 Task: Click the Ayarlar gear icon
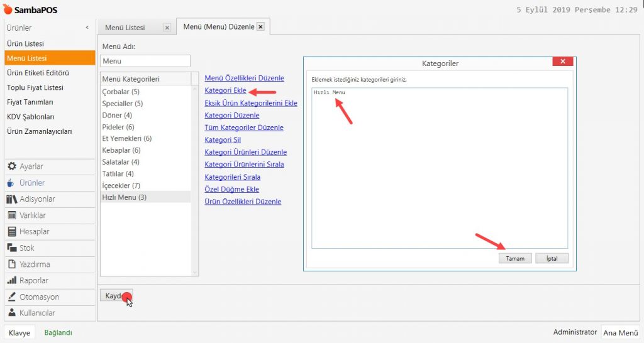[11, 166]
